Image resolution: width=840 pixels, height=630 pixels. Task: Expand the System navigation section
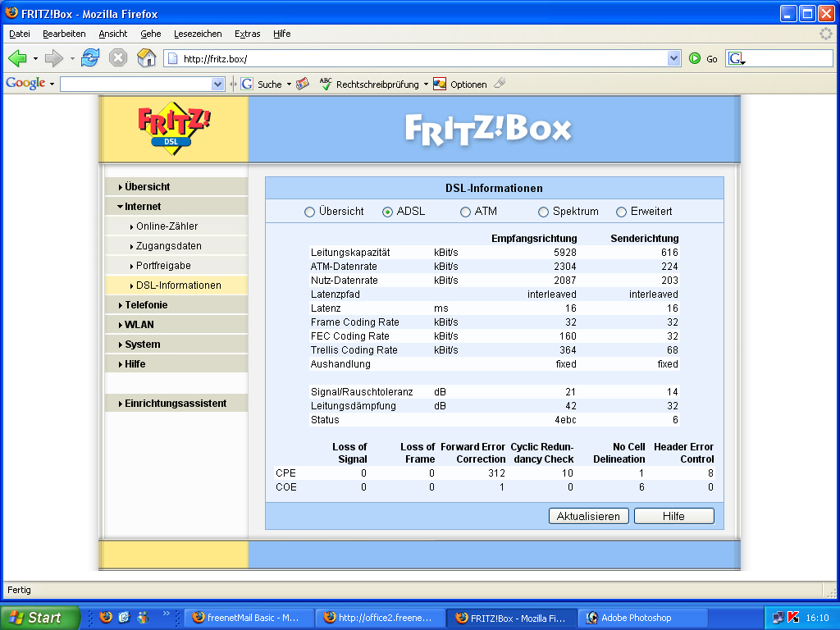[x=177, y=344]
